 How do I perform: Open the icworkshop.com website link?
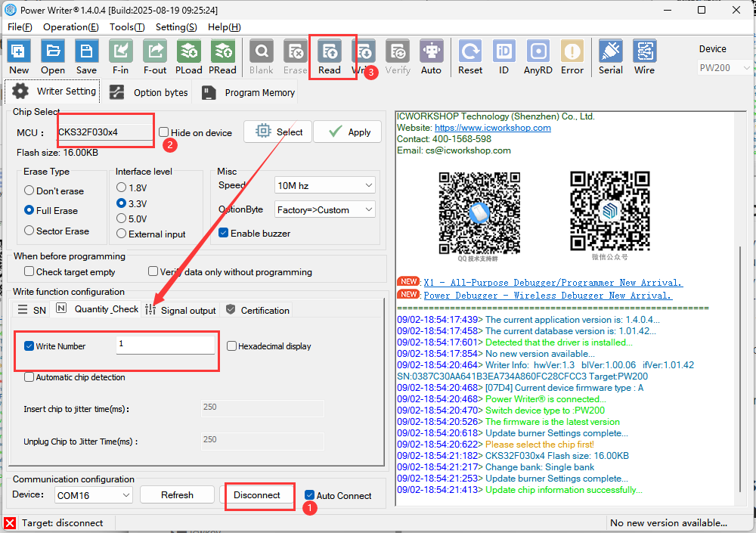pyautogui.click(x=493, y=128)
